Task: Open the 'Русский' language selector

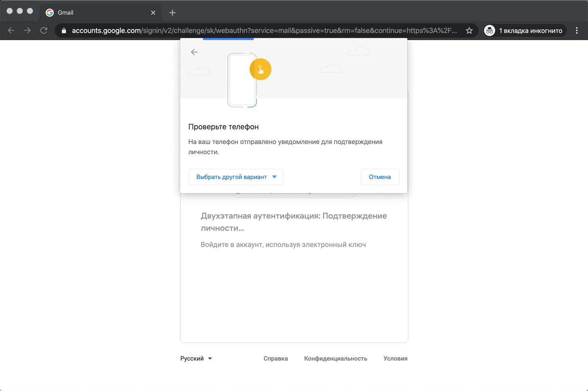Action: point(196,358)
